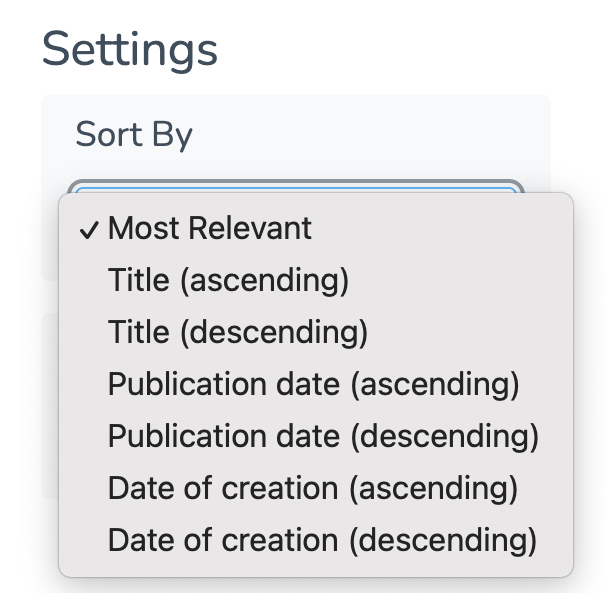Viewport: 606px width, 593px height.
Task: Pick Title (descending) sort order
Action: coord(238,333)
